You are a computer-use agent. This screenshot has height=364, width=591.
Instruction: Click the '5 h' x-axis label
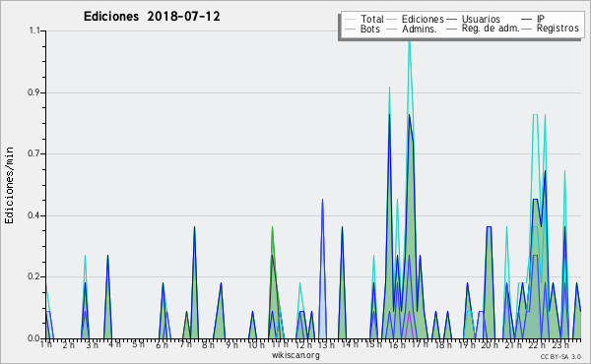coord(138,344)
